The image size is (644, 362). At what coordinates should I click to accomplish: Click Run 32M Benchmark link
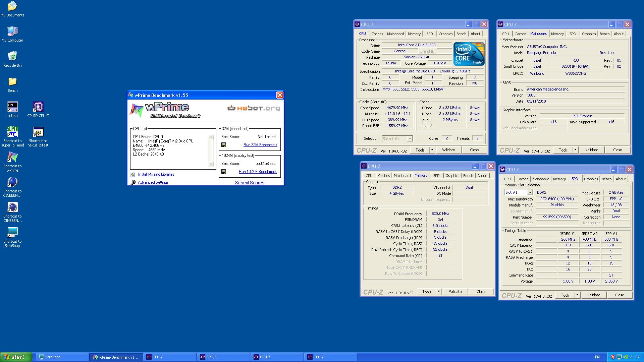[x=260, y=145]
